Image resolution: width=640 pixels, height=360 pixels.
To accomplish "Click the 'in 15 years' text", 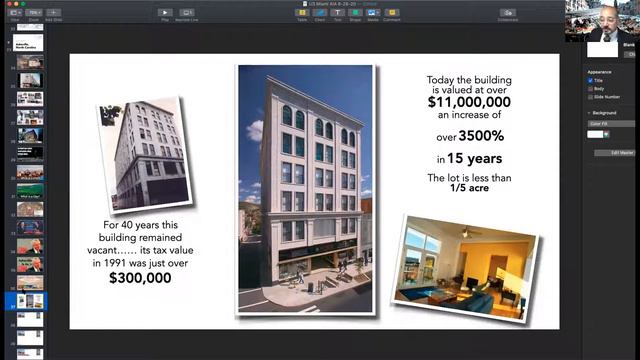I will (x=469, y=158).
